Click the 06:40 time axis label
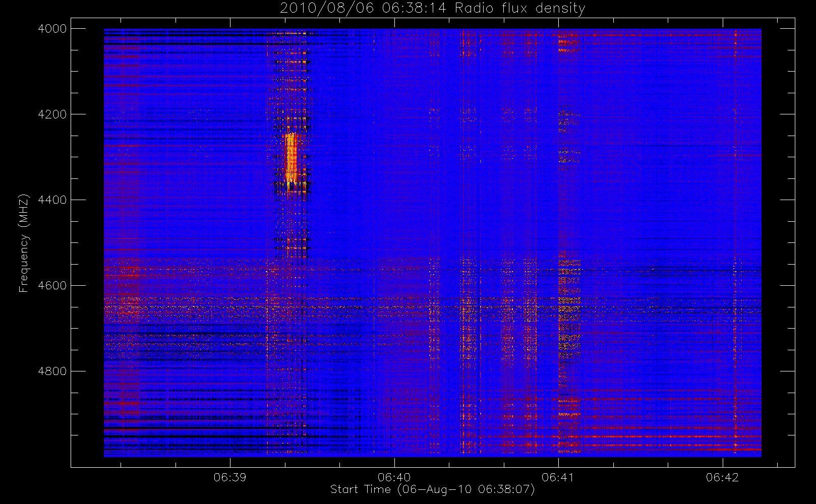Image resolution: width=816 pixels, height=504 pixels. point(394,477)
